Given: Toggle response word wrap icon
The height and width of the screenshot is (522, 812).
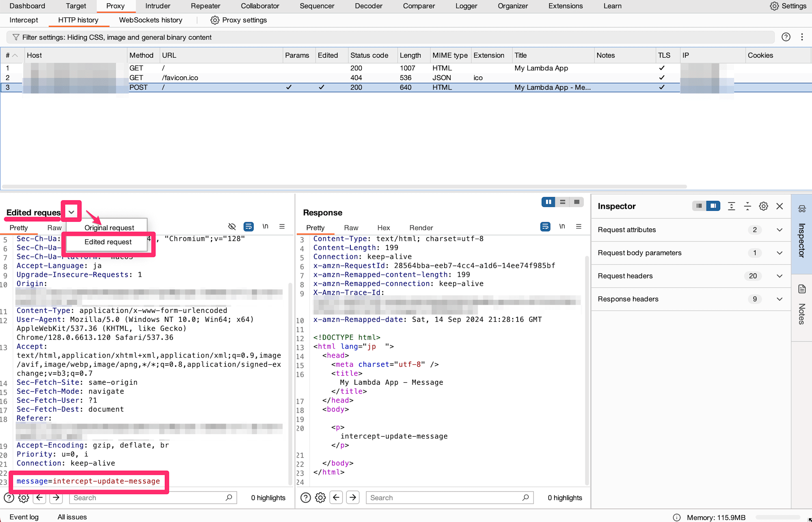Looking at the screenshot, I should (x=545, y=226).
